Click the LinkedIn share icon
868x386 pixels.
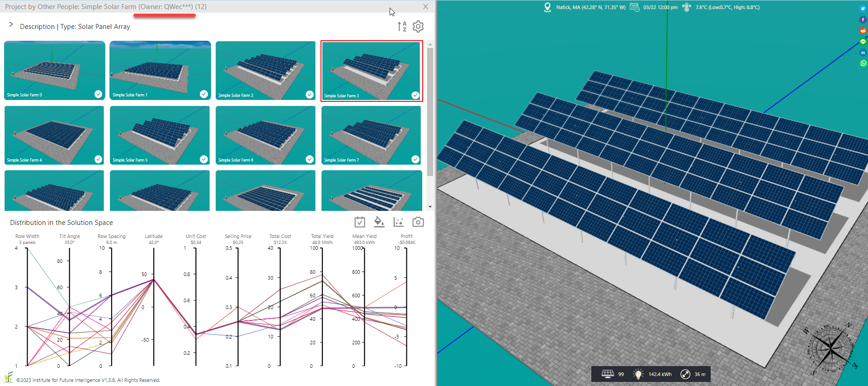click(863, 52)
